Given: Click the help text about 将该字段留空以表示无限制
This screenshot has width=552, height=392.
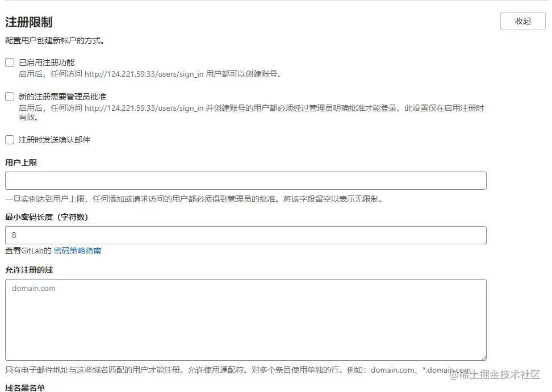Looking at the screenshot, I should (x=194, y=199).
